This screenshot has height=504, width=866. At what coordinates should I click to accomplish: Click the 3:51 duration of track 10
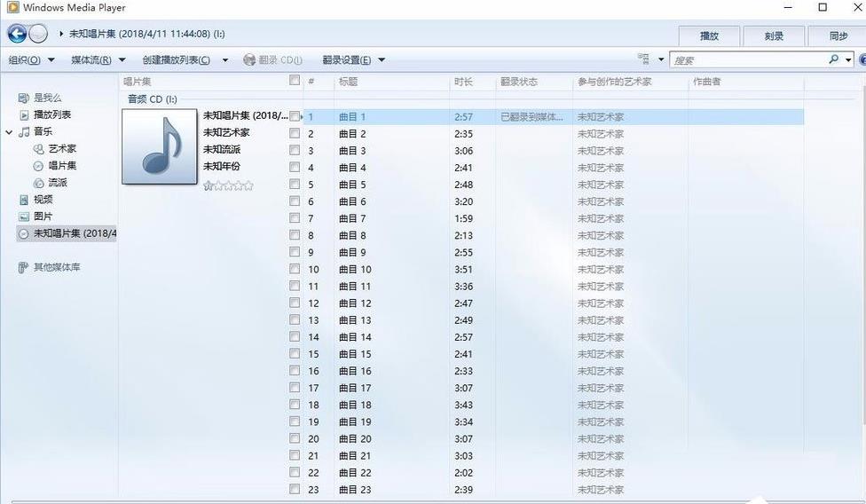tap(463, 270)
